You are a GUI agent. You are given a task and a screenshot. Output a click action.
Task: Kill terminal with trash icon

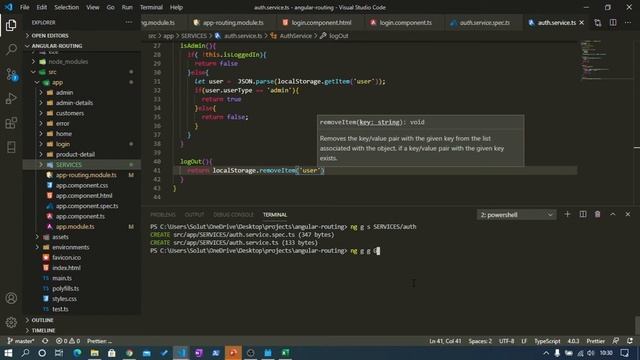(598, 214)
